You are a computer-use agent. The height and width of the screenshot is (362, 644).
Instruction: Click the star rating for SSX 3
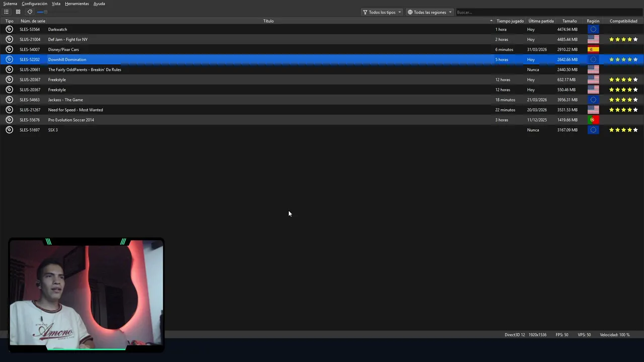tap(623, 130)
